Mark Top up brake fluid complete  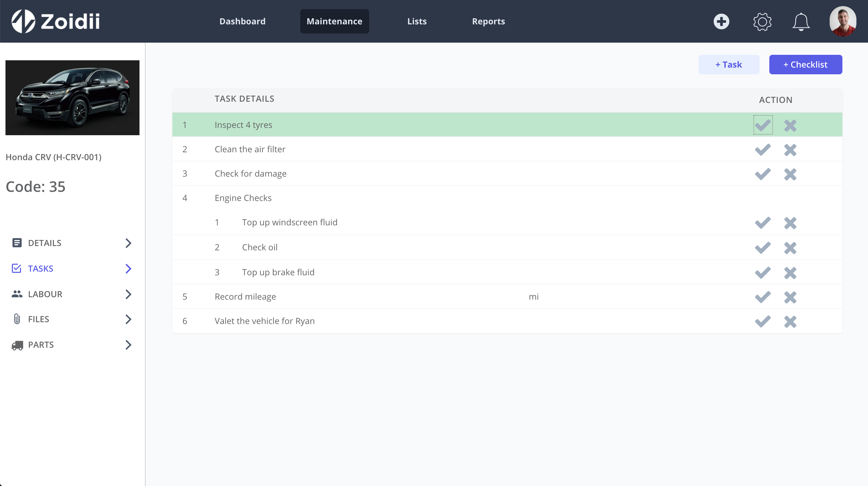(763, 273)
